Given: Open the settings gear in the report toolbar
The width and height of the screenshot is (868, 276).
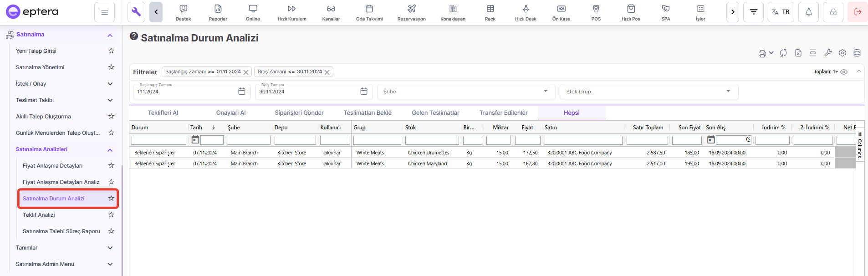Looking at the screenshot, I should click(x=842, y=53).
